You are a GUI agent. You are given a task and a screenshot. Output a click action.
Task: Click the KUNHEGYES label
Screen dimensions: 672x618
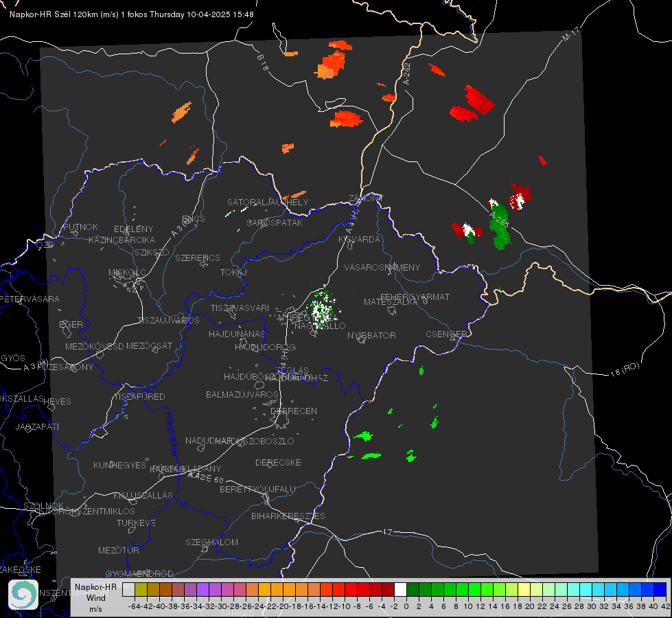tap(119, 466)
